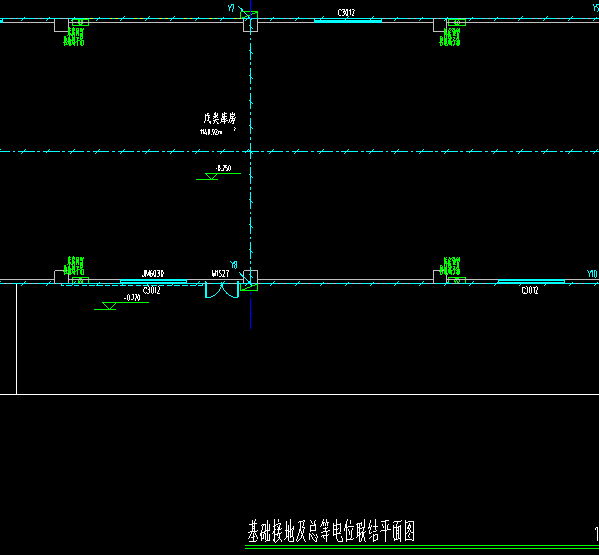Click the C3012 window label near Y10
The width and height of the screenshot is (599, 555).
pyautogui.click(x=530, y=291)
